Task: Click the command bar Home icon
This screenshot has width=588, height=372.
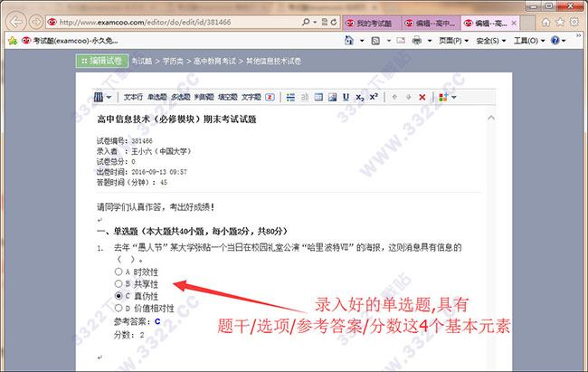Action: [349, 40]
